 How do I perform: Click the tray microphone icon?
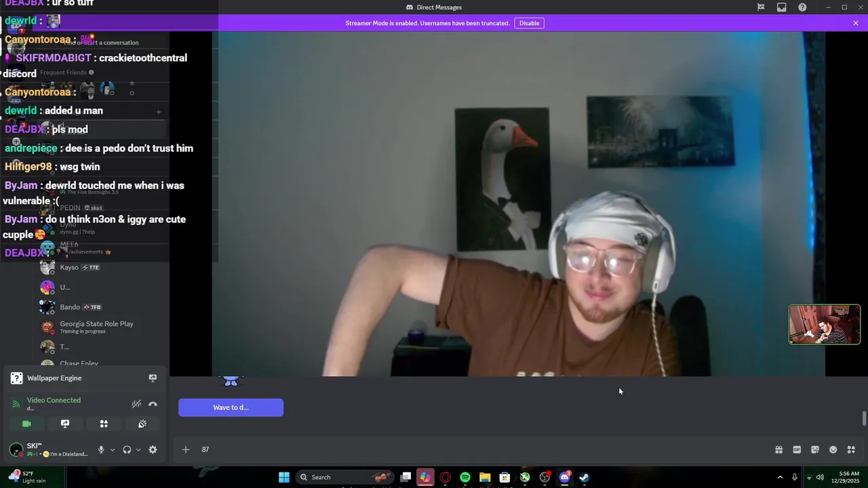(795, 477)
